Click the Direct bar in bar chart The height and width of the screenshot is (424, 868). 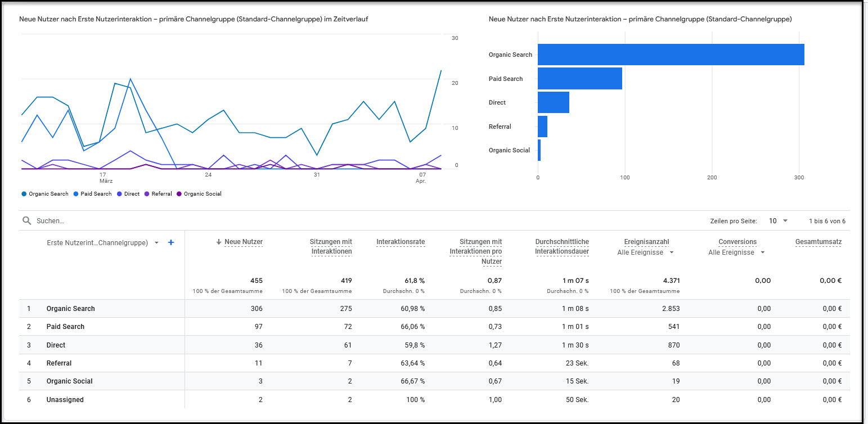tap(554, 102)
